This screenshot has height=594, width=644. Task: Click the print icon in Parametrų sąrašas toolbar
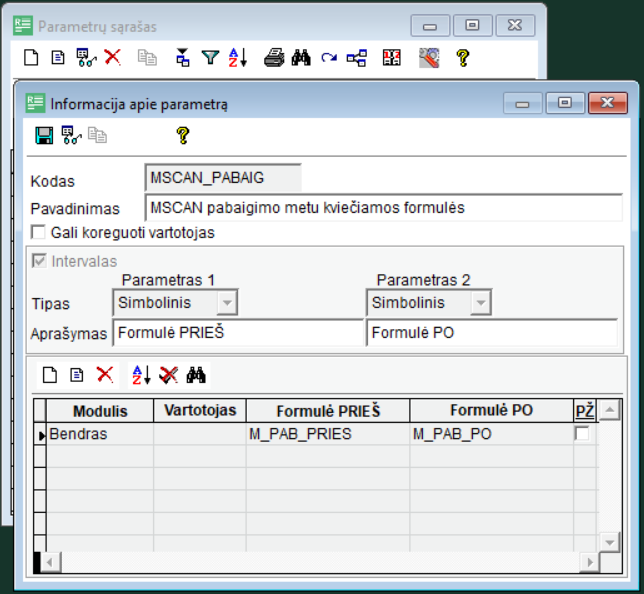tap(274, 58)
